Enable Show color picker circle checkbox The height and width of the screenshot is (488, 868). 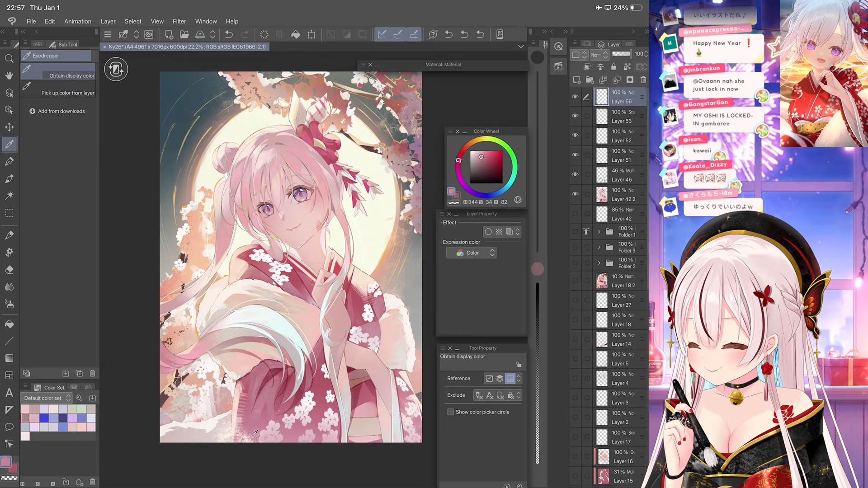tap(451, 412)
